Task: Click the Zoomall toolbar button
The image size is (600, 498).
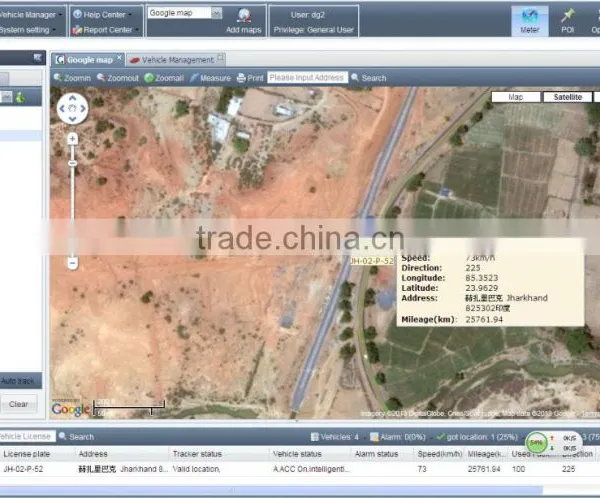Action: [164, 78]
